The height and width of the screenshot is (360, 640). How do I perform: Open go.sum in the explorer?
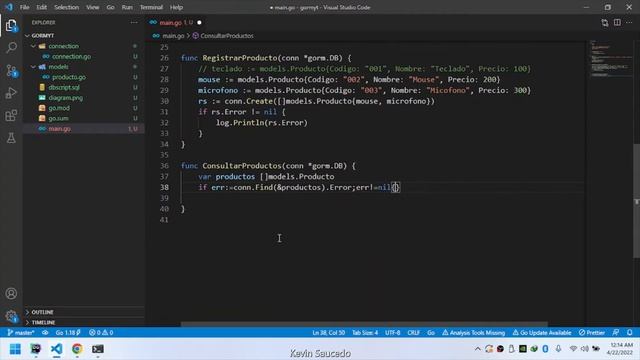point(84,118)
